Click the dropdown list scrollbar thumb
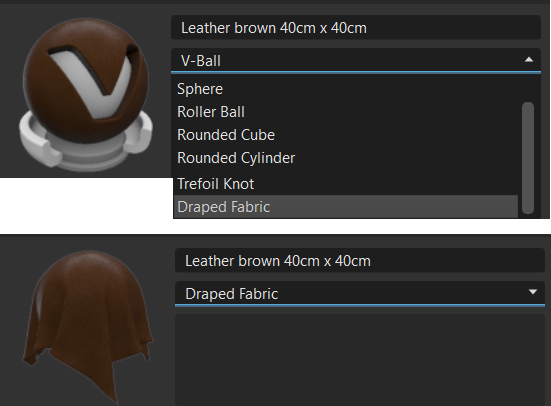Viewport: 551px width, 406px height. pos(528,158)
